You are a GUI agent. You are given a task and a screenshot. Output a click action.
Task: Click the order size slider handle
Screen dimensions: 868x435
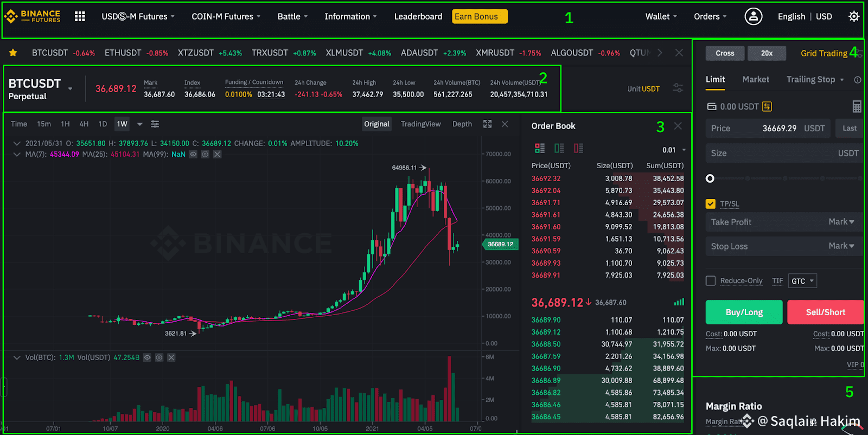point(710,178)
